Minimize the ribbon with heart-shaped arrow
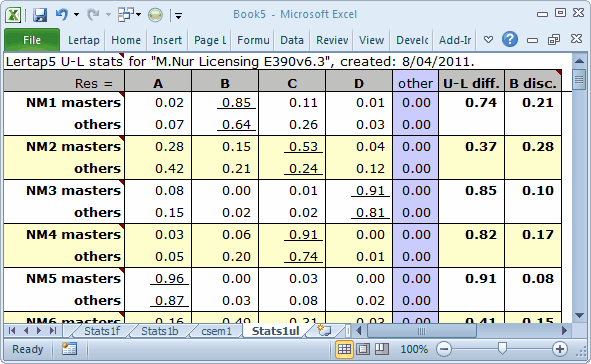Image resolution: width=591 pixels, height=364 pixels. [x=488, y=40]
